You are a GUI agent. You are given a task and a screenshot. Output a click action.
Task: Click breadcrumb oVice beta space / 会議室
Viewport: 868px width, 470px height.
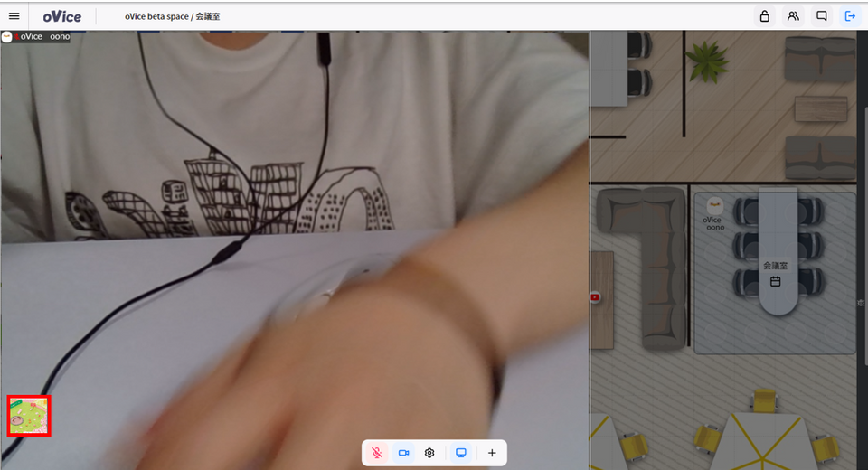click(172, 16)
